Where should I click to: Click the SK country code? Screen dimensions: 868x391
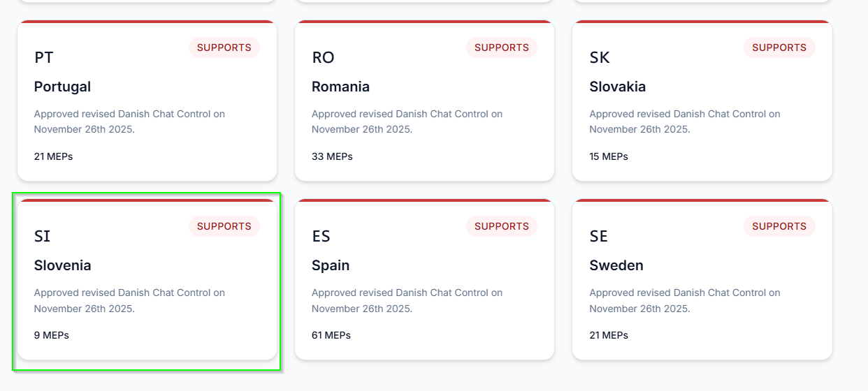click(x=600, y=57)
